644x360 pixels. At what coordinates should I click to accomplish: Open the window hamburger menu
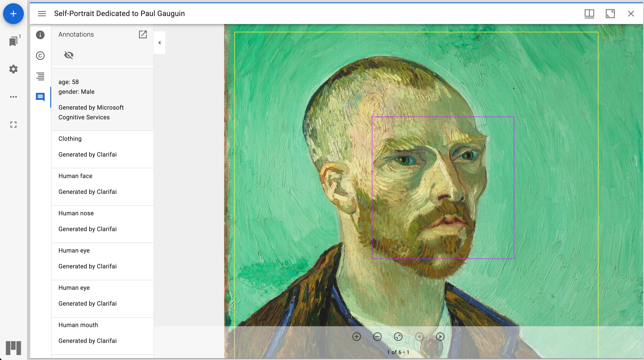pyautogui.click(x=42, y=13)
